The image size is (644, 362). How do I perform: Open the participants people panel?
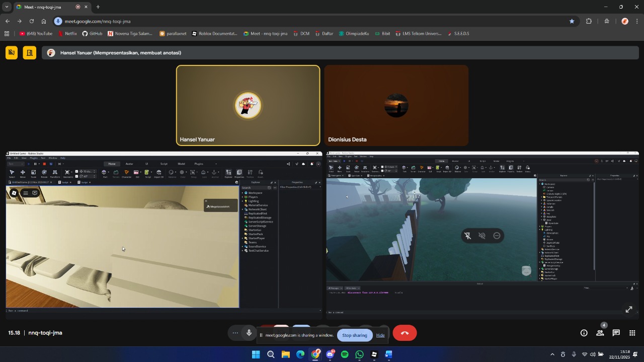click(x=600, y=333)
